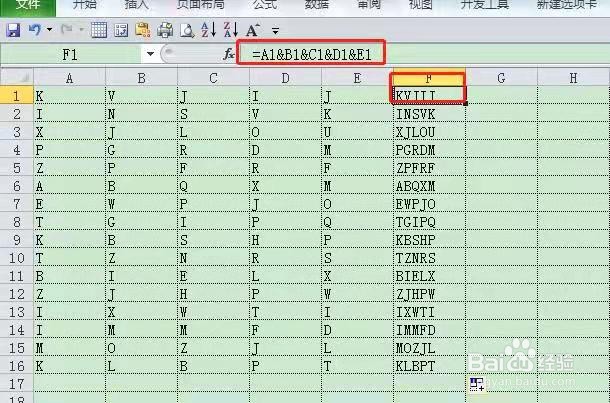Image resolution: width=610 pixels, height=403 pixels.
Task: Sort ascending with A-Z icon
Action: (209, 30)
